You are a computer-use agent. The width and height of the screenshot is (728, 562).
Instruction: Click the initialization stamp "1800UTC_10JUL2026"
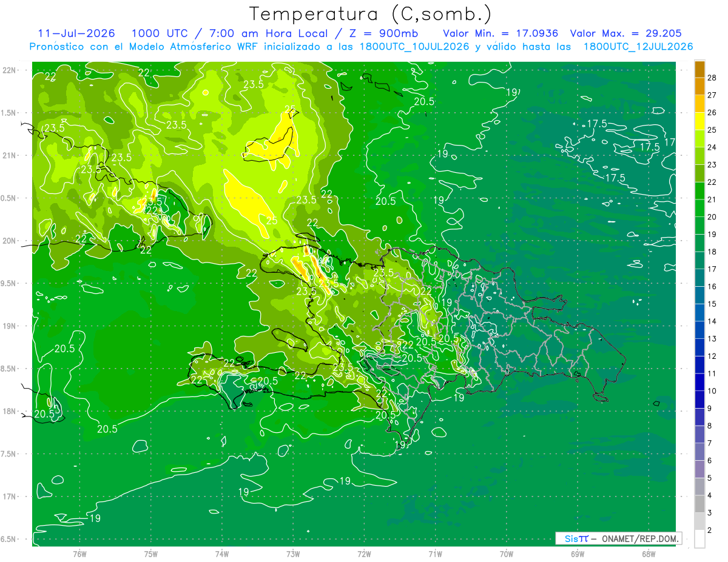[x=413, y=47]
